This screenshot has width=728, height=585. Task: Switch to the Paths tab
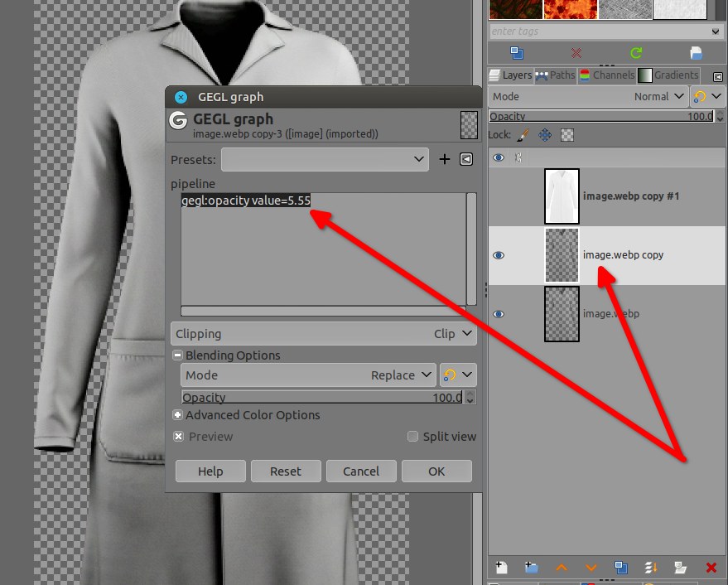[555, 75]
